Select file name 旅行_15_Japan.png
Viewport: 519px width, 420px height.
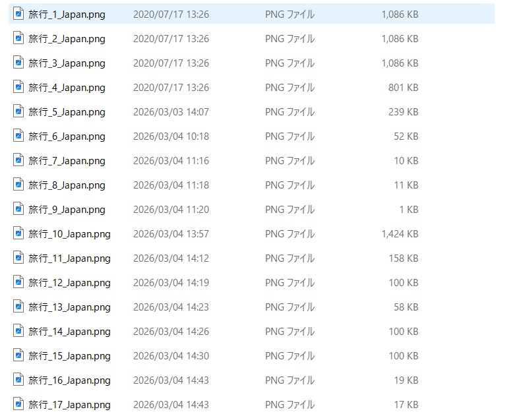(69, 356)
